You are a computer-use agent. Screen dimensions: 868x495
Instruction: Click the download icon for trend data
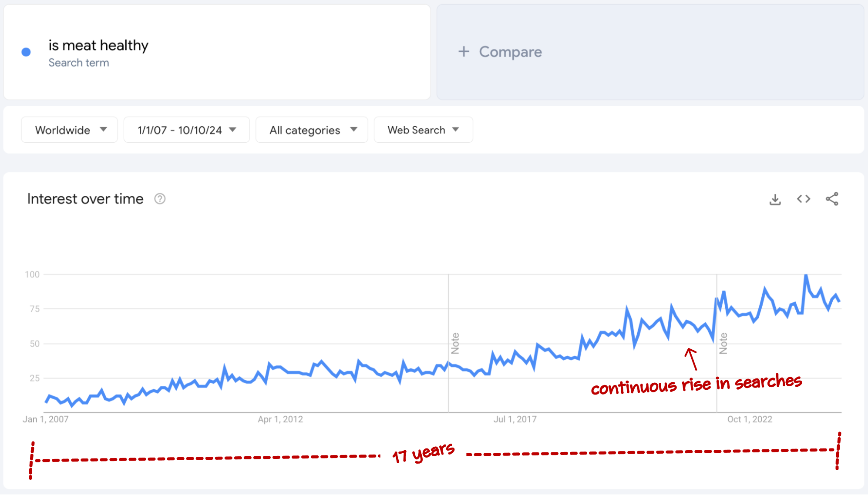pyautogui.click(x=776, y=199)
